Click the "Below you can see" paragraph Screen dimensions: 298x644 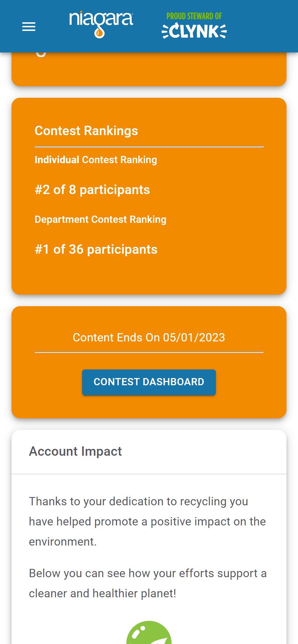[148, 583]
